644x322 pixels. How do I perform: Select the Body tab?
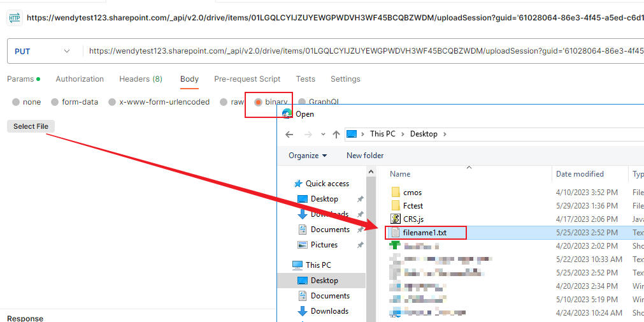click(189, 79)
